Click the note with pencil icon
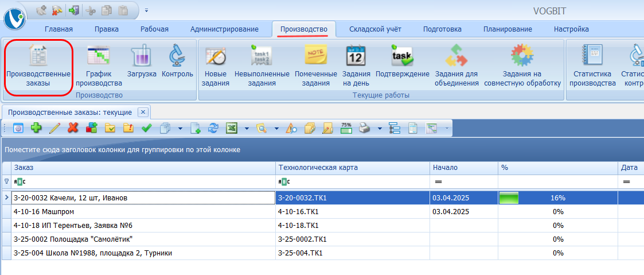 pyautogui.click(x=327, y=128)
